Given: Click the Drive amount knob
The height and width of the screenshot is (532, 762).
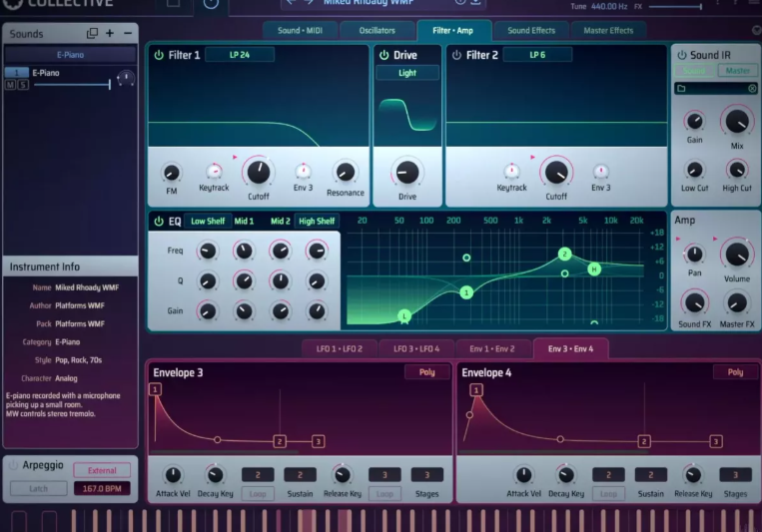Looking at the screenshot, I should (x=407, y=172).
